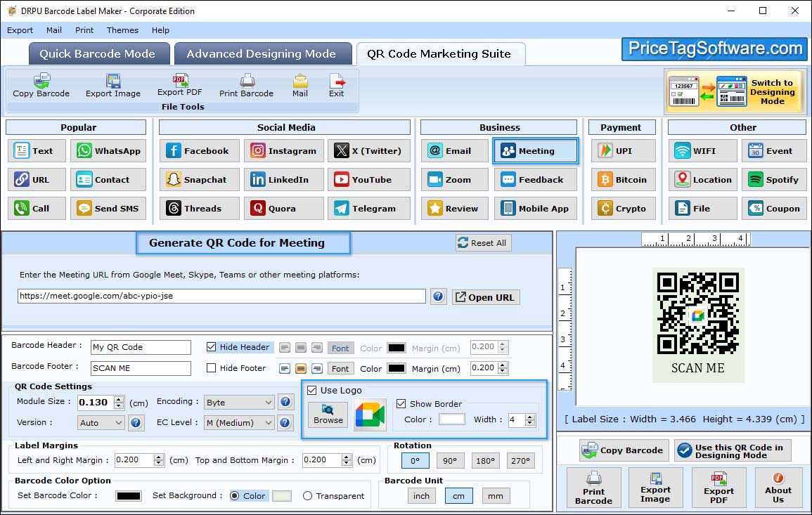Screen dimensions: 812x515
Task: Set rotation to 90°
Action: coord(450,461)
